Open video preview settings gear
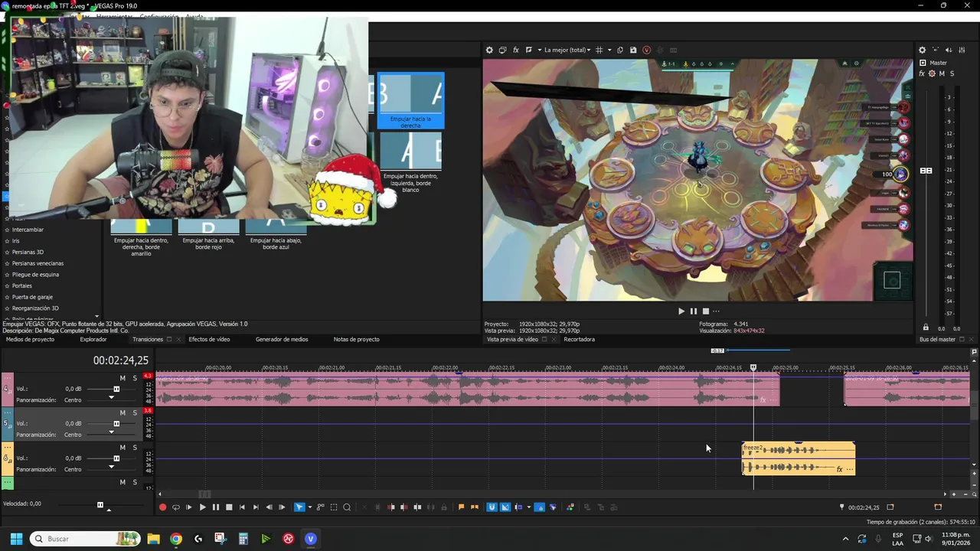Image resolution: width=980 pixels, height=551 pixels. point(489,50)
